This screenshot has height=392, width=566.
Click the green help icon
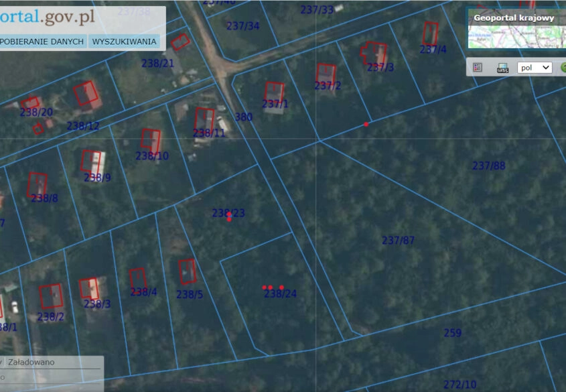563,68
